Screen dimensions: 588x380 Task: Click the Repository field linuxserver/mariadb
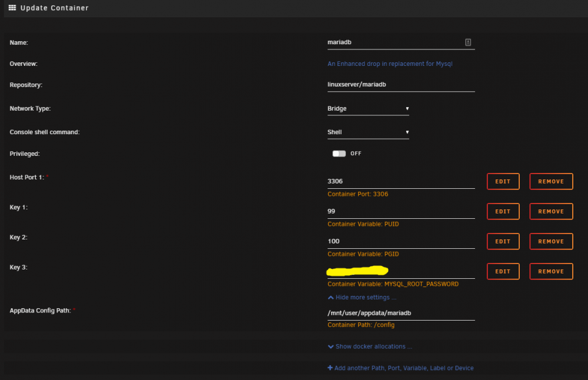tap(401, 85)
